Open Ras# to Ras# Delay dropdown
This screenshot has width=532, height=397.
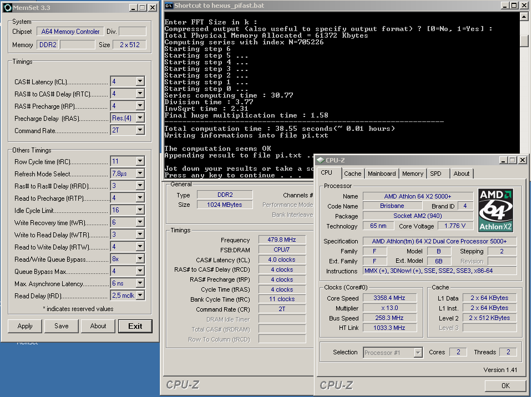click(x=140, y=186)
